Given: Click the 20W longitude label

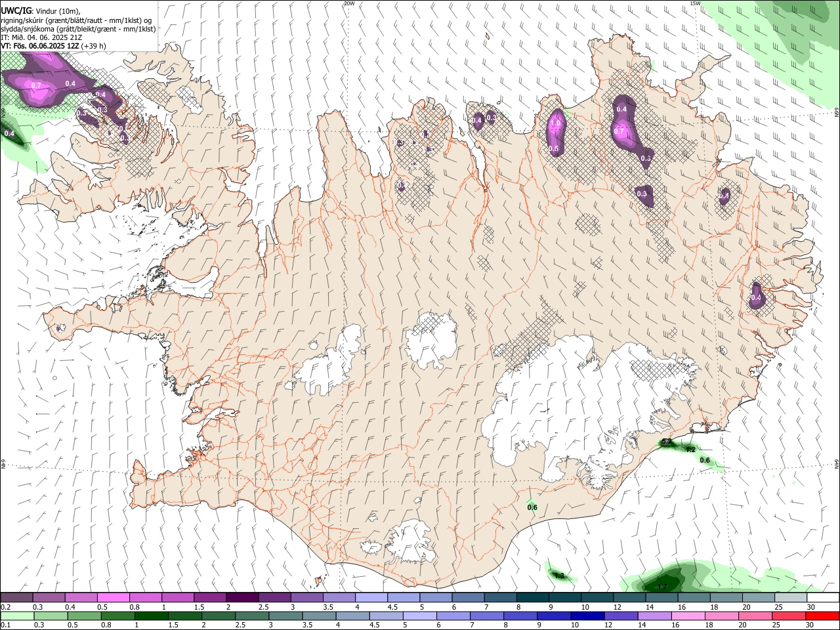Looking at the screenshot, I should point(349,3).
